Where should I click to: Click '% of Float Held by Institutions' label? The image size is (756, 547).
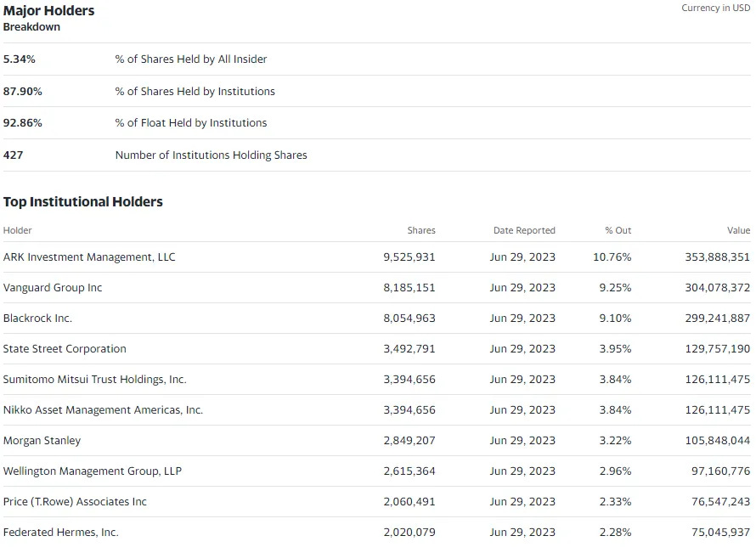(191, 123)
